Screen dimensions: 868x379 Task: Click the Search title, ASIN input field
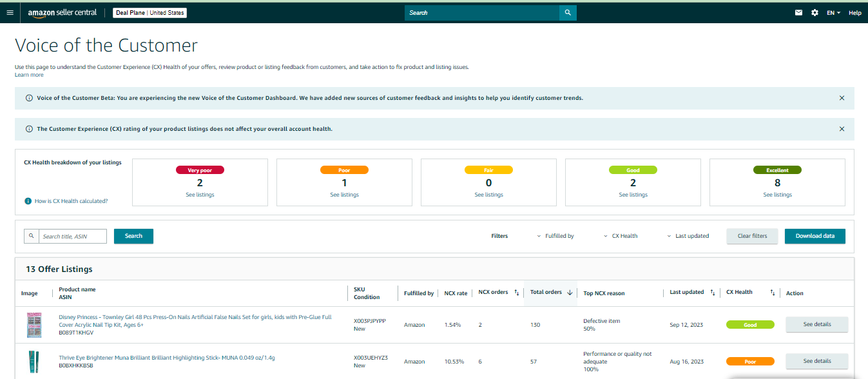tap(72, 237)
